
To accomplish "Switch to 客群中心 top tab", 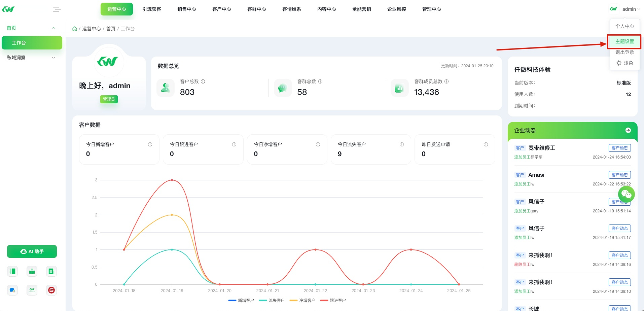I will [x=257, y=9].
